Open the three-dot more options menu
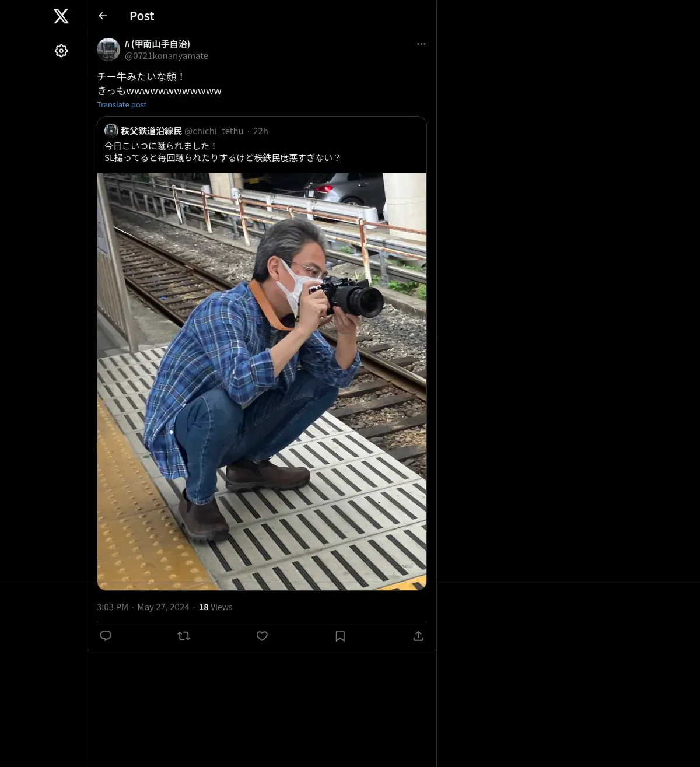Viewport: 700px width, 767px height. tap(421, 44)
